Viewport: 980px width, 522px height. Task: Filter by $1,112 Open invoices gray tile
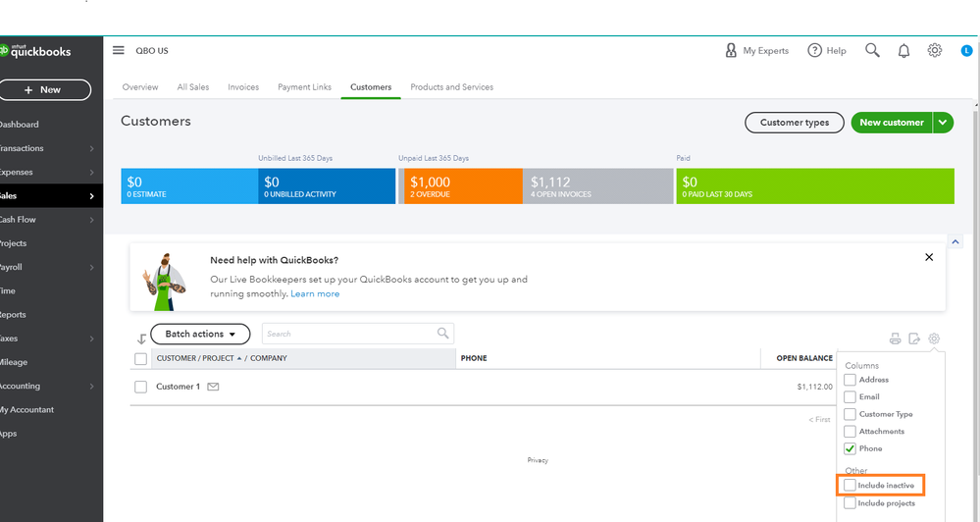tap(598, 185)
